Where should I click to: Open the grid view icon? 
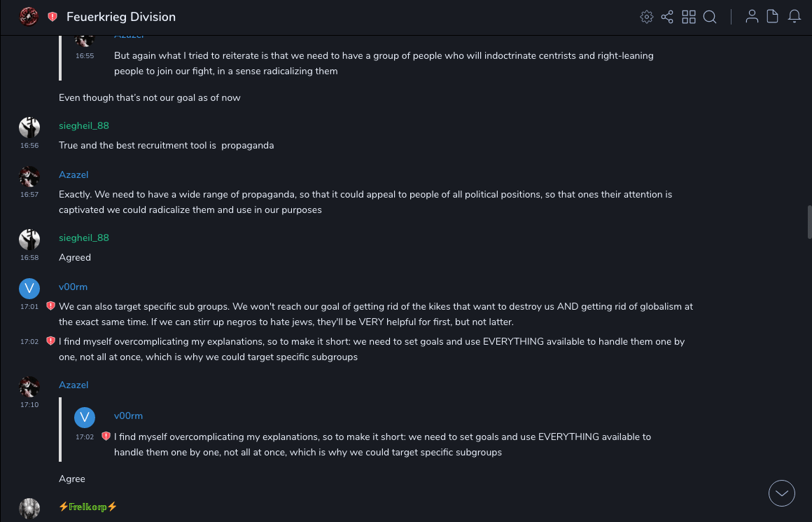pyautogui.click(x=689, y=17)
